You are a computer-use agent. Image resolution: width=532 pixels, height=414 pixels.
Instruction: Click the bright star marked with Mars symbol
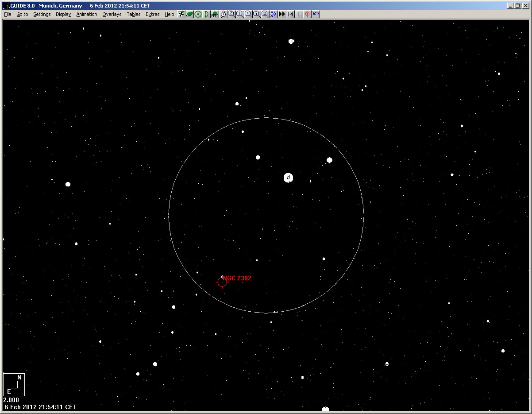pos(289,178)
